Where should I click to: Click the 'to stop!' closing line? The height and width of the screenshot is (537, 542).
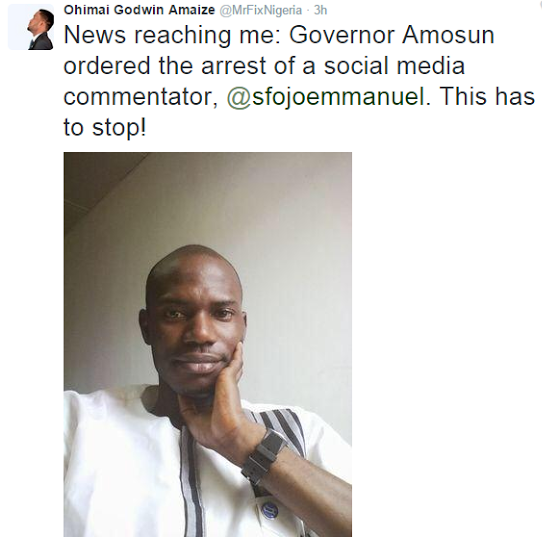(105, 127)
